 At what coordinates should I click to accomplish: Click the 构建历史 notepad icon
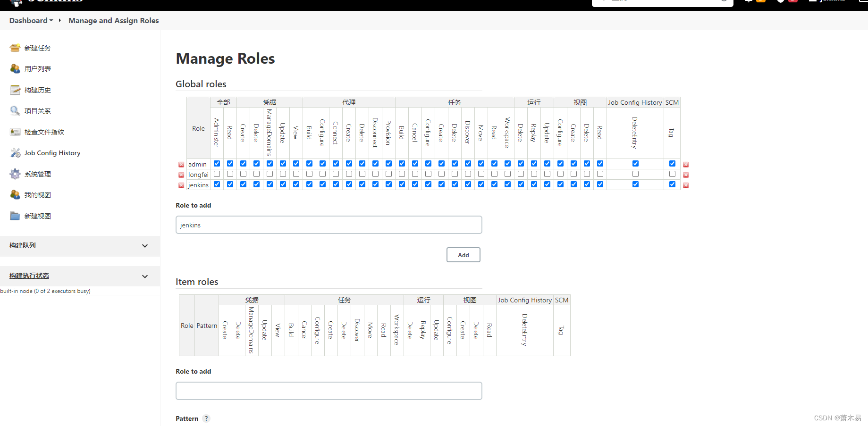coord(15,90)
